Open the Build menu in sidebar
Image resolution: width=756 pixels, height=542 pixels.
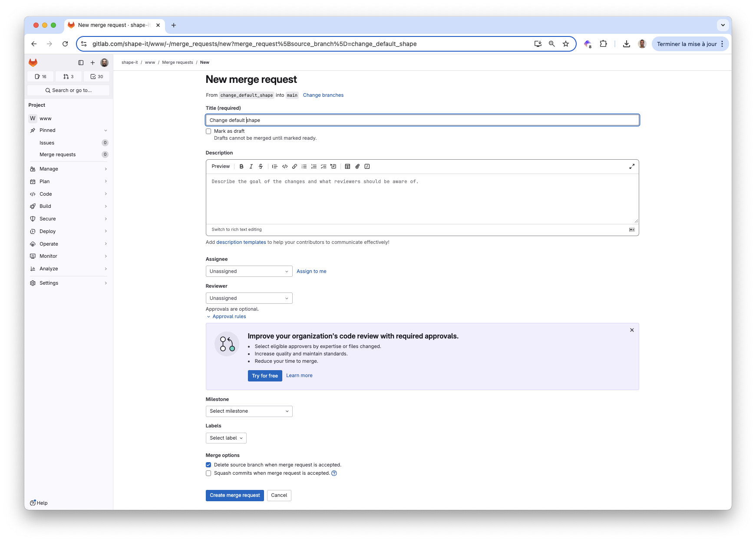[x=69, y=207]
